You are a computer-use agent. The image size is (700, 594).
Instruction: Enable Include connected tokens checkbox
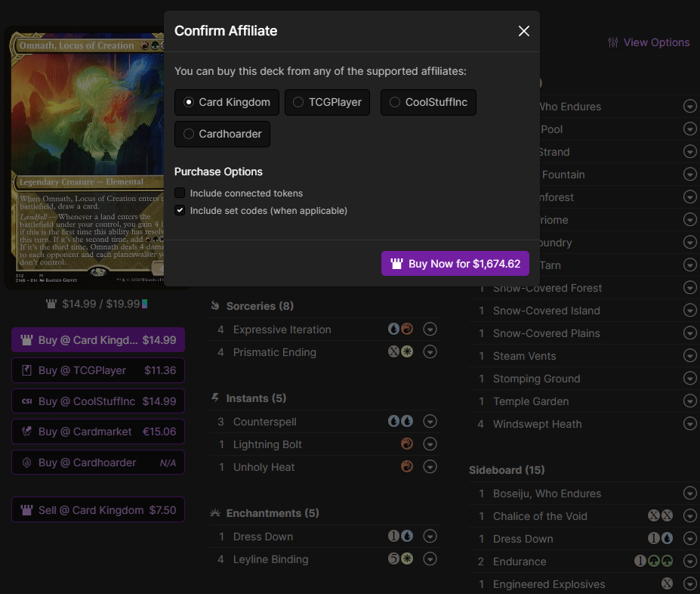(x=180, y=193)
